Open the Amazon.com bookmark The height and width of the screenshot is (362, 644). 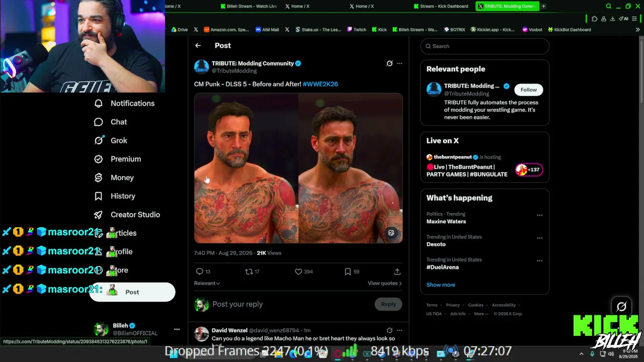pyautogui.click(x=226, y=30)
